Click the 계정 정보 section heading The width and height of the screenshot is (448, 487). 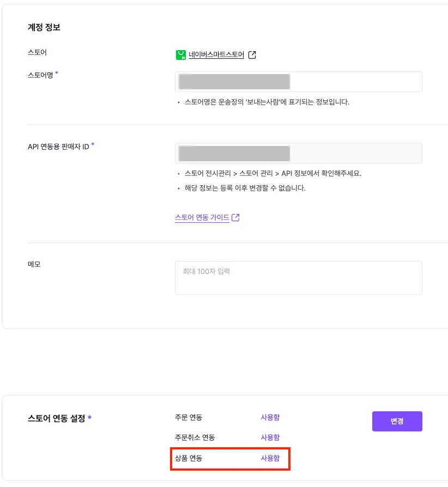pos(44,27)
